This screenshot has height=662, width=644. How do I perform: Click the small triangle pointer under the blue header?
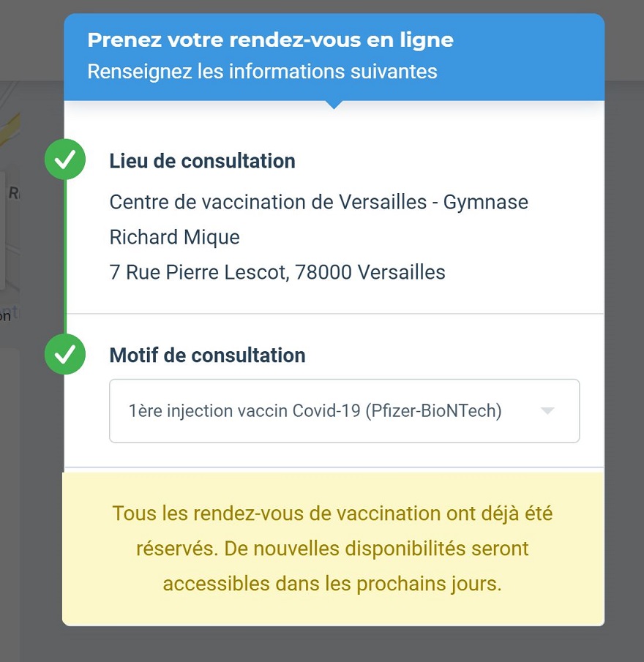(x=334, y=105)
